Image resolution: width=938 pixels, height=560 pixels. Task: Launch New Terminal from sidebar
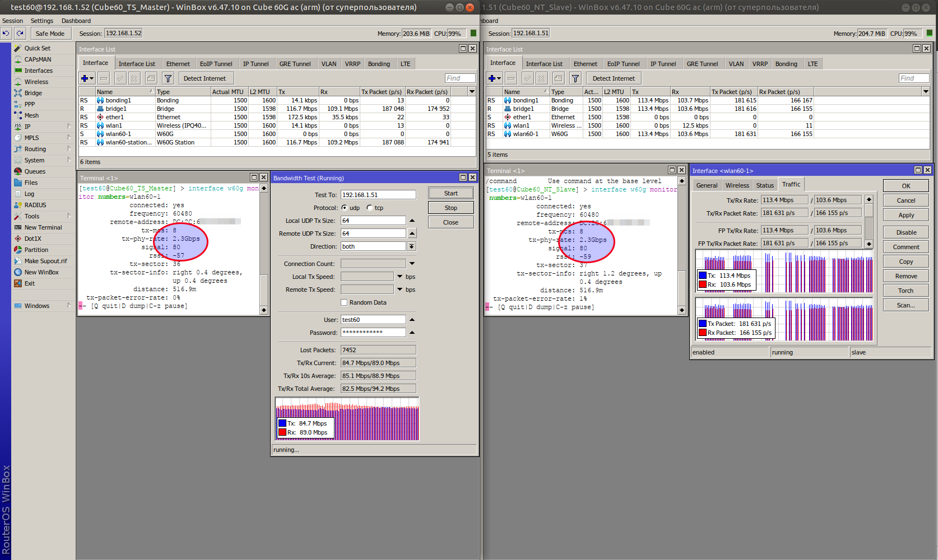click(x=43, y=227)
